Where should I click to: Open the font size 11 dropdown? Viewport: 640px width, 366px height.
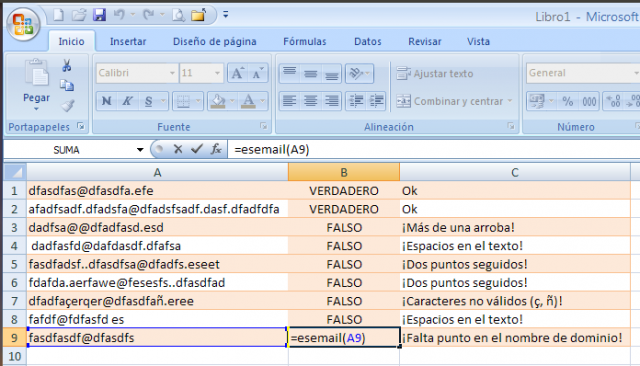[217, 73]
